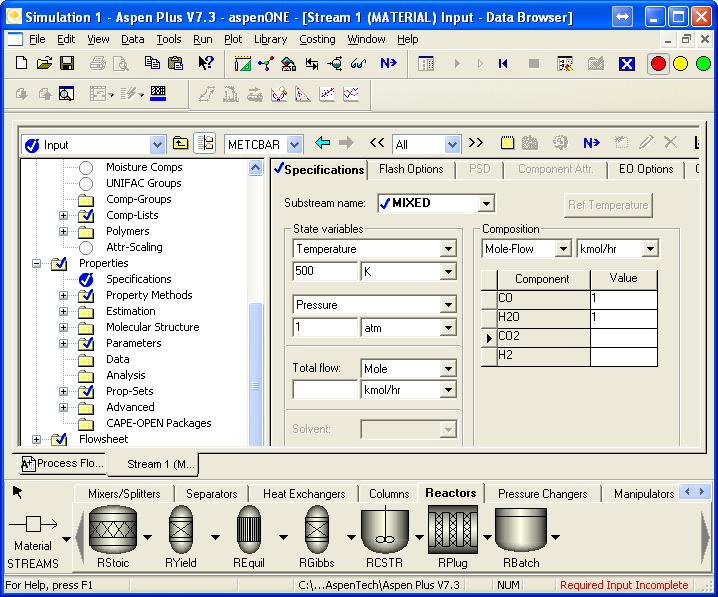The image size is (718, 597).
Task: Click the New file toolbar icon
Action: tap(22, 63)
